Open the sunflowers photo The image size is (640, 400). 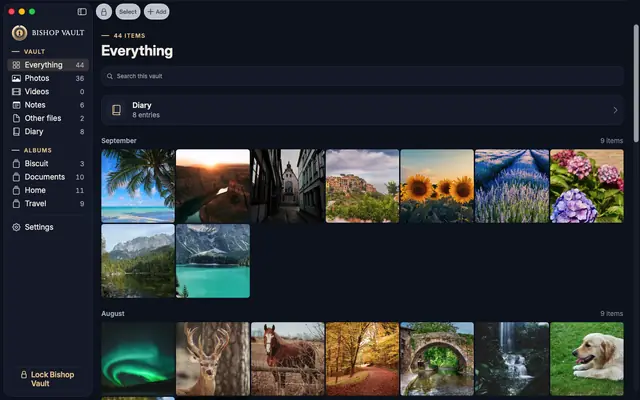437,186
